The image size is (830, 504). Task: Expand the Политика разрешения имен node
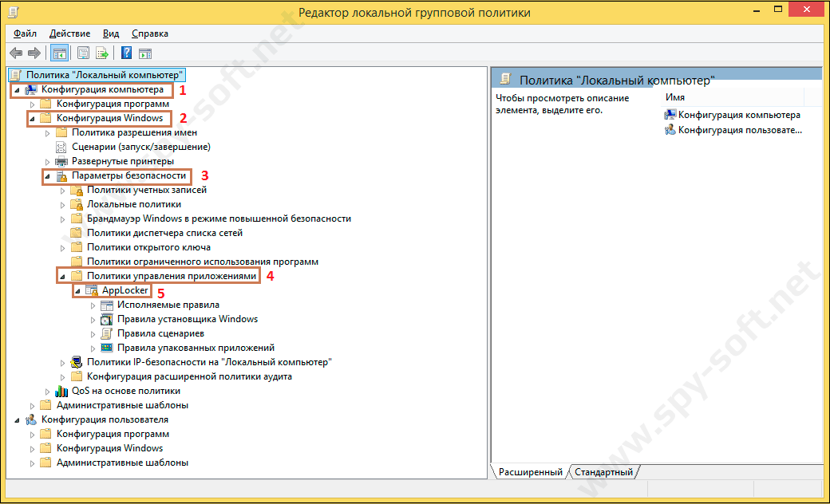47,133
